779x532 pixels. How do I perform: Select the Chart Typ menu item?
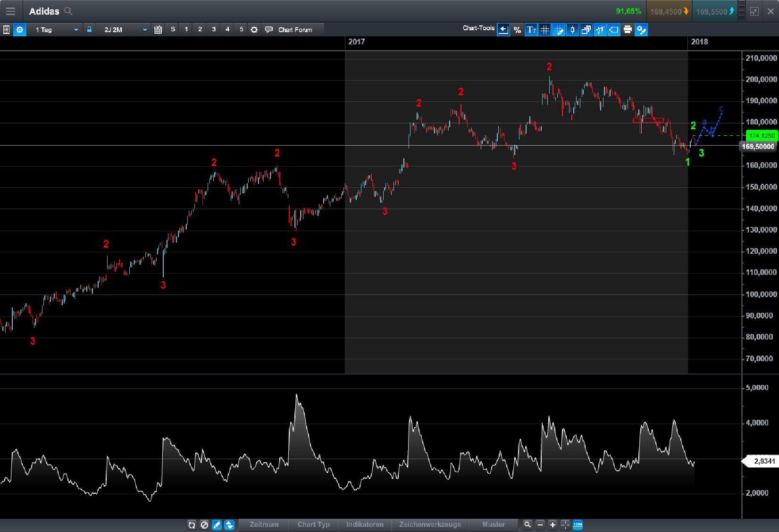[313, 525]
